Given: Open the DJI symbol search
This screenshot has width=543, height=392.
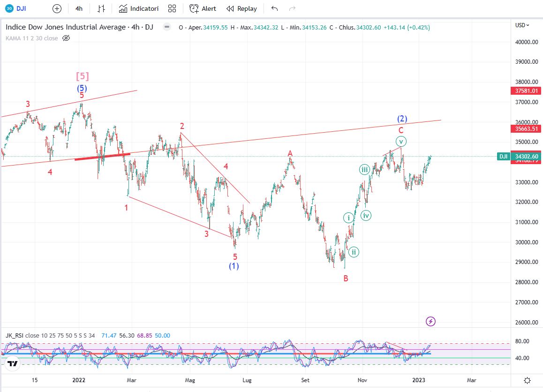Looking at the screenshot, I should 17,8.
